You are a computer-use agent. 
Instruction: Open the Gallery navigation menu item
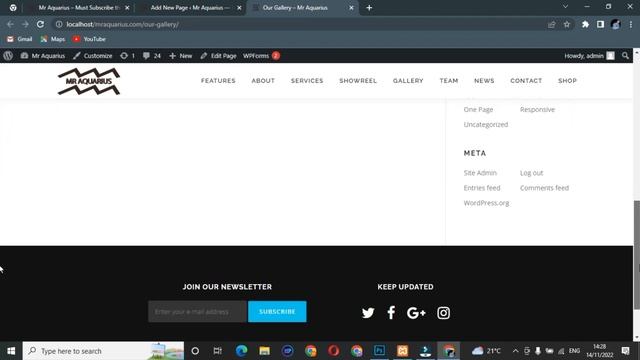pos(408,81)
